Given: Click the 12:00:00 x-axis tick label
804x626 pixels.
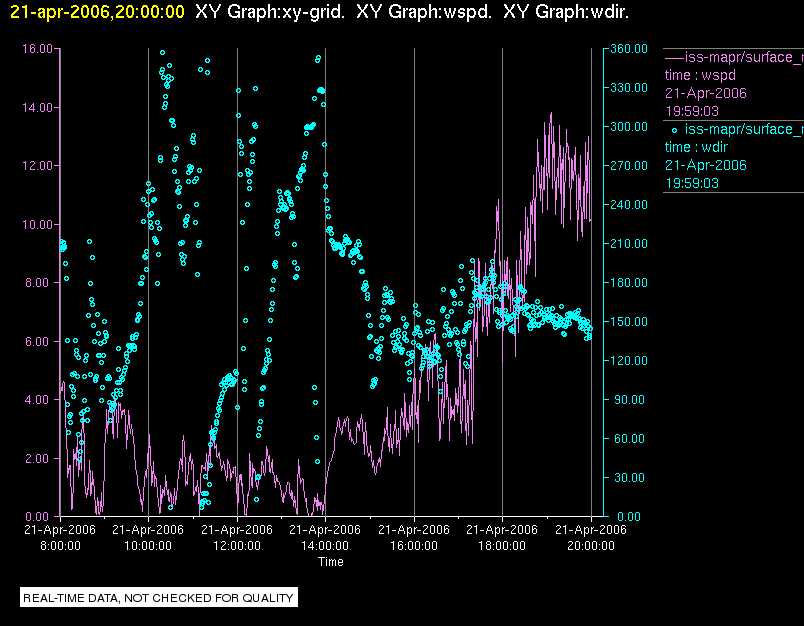Looking at the screenshot, I should [237, 546].
